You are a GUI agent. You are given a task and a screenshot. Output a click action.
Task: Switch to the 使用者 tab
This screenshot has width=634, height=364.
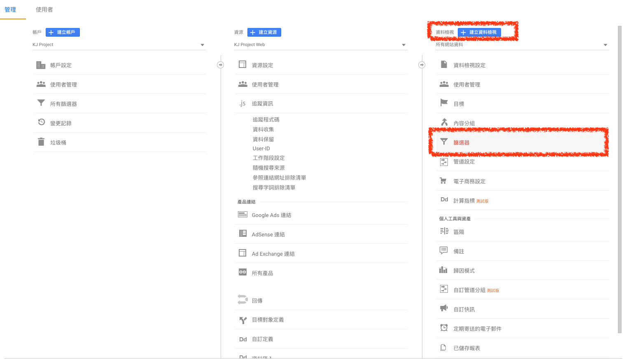44,9
